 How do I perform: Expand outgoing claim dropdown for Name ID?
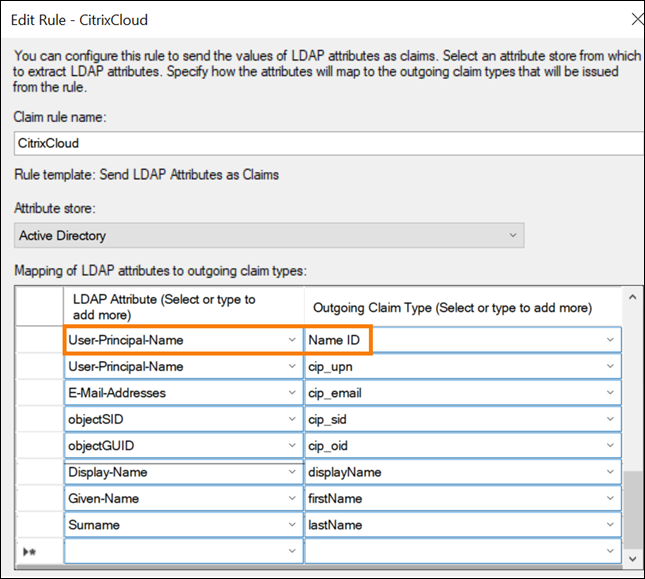(610, 340)
